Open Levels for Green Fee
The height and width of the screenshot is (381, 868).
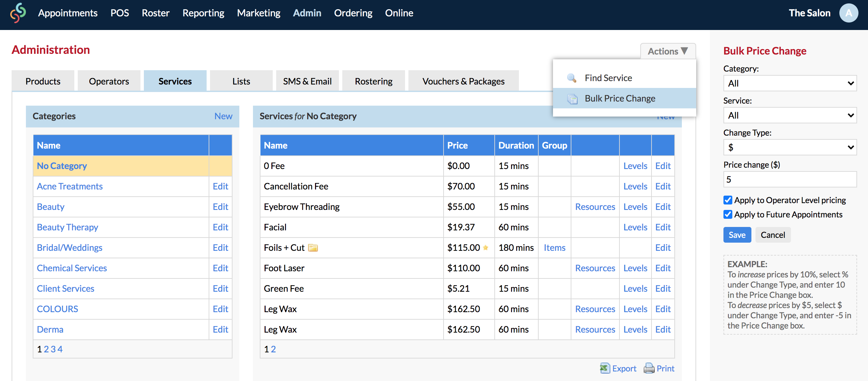[635, 289]
